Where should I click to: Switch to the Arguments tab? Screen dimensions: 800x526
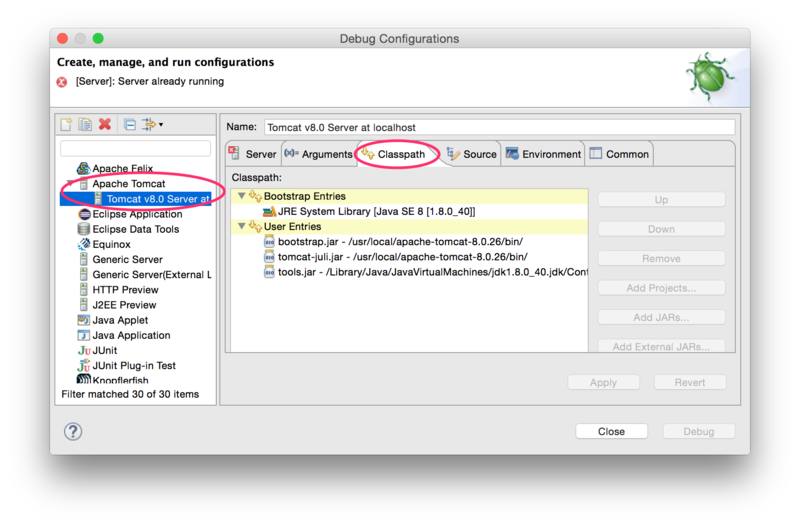tap(318, 154)
